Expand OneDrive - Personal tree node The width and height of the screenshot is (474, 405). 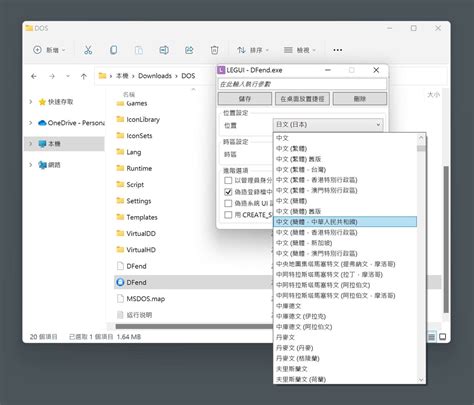click(x=31, y=123)
